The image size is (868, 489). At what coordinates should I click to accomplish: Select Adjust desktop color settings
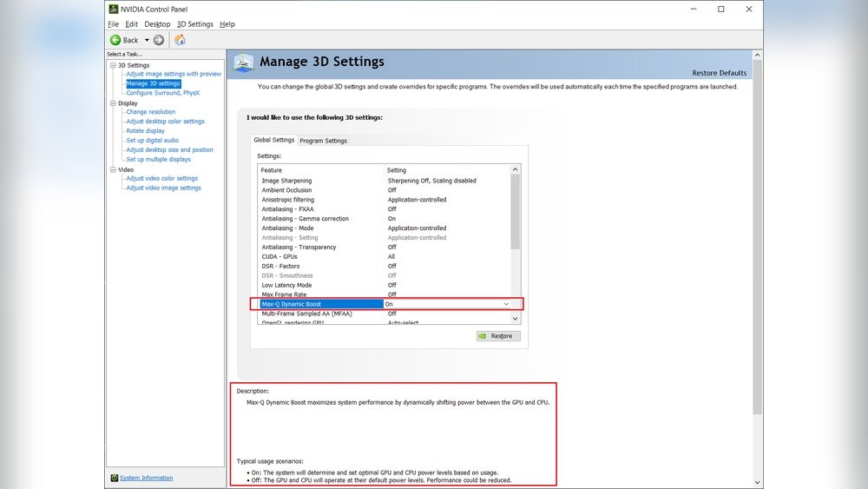165,122
